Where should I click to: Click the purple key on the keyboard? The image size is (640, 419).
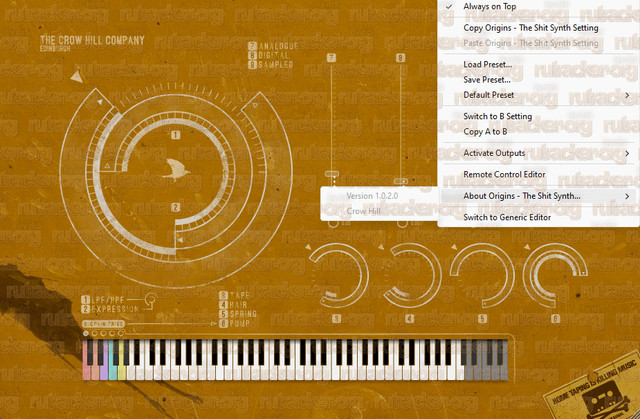click(104, 372)
